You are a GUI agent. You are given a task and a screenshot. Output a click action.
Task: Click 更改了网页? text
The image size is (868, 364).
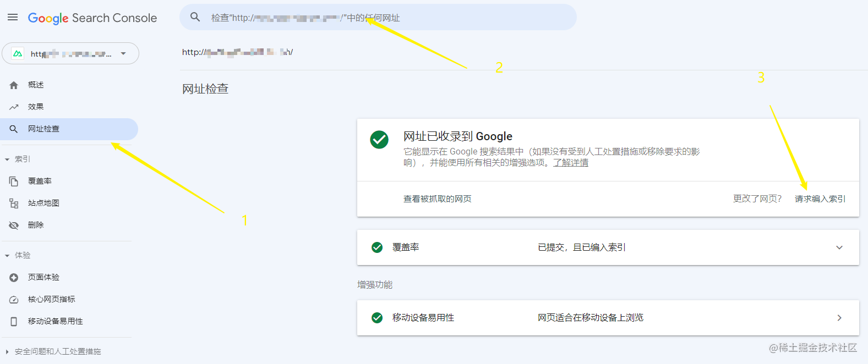757,199
